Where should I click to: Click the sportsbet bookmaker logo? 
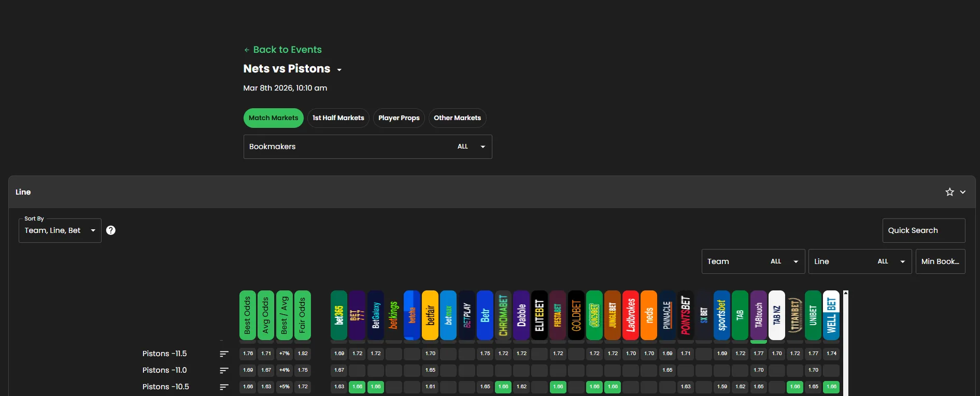(x=722, y=315)
